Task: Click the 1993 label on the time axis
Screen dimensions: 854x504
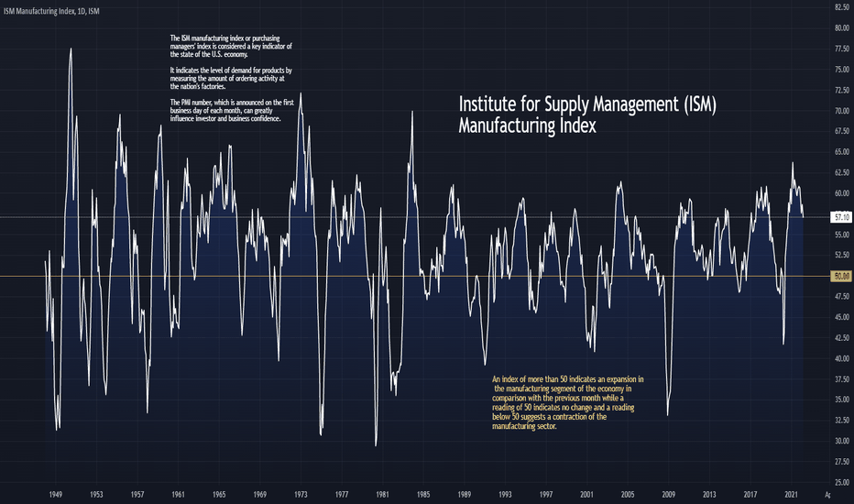Action: pyautogui.click(x=505, y=495)
